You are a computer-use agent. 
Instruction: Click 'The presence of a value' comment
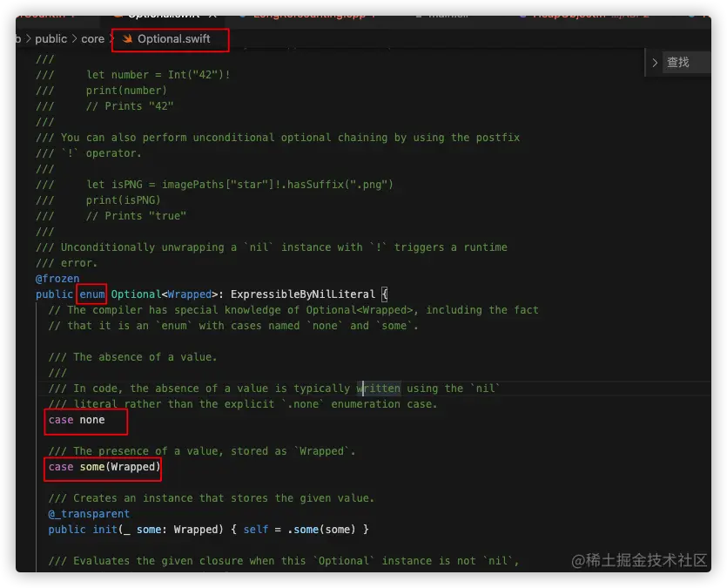tap(202, 451)
